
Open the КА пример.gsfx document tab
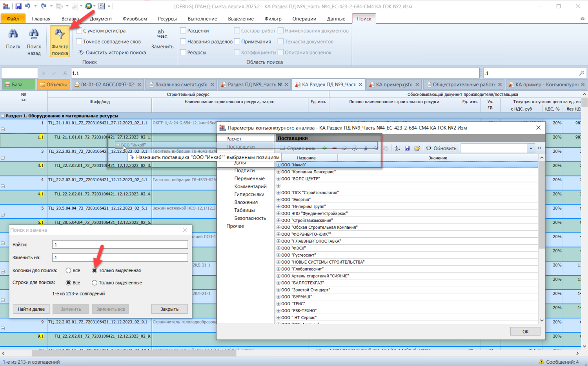393,84
